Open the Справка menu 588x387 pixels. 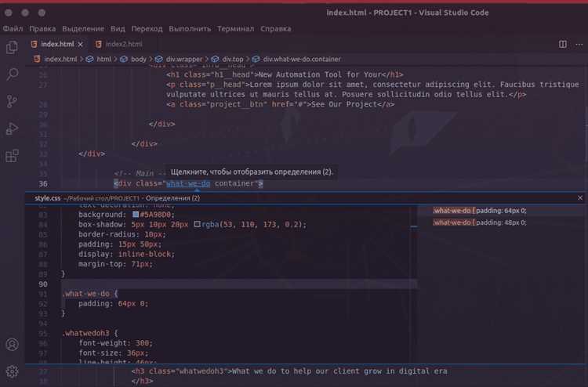coord(276,29)
